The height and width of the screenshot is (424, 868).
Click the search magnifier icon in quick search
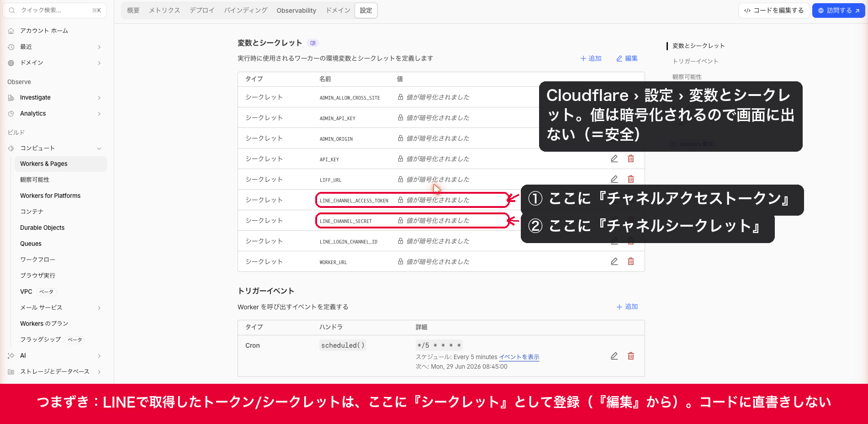[12, 10]
